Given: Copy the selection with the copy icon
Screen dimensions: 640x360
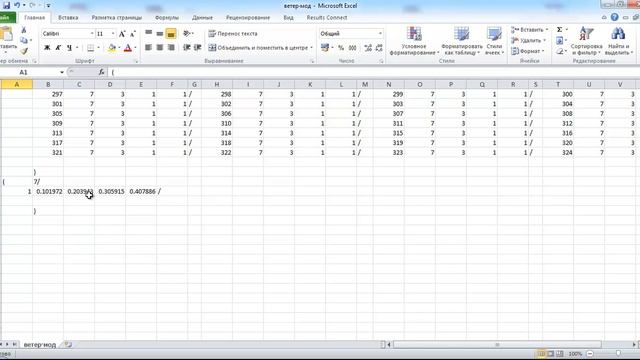Looking at the screenshot, I should 24,40.
